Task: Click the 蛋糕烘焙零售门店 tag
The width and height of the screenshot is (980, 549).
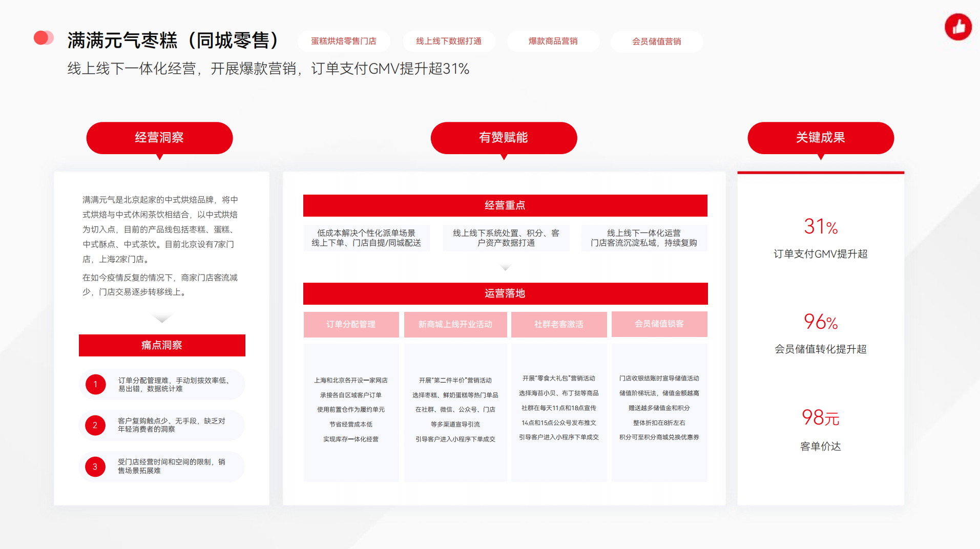Action: [x=344, y=41]
